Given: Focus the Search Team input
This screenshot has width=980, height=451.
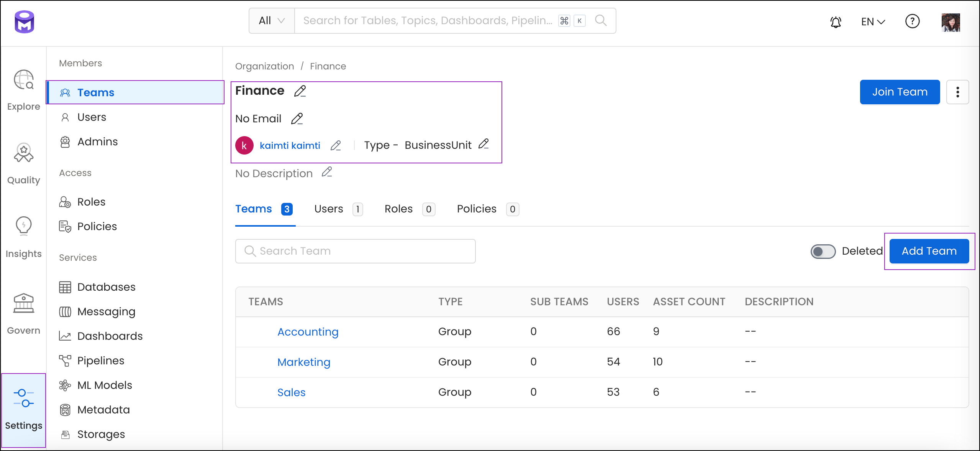Looking at the screenshot, I should tap(355, 251).
